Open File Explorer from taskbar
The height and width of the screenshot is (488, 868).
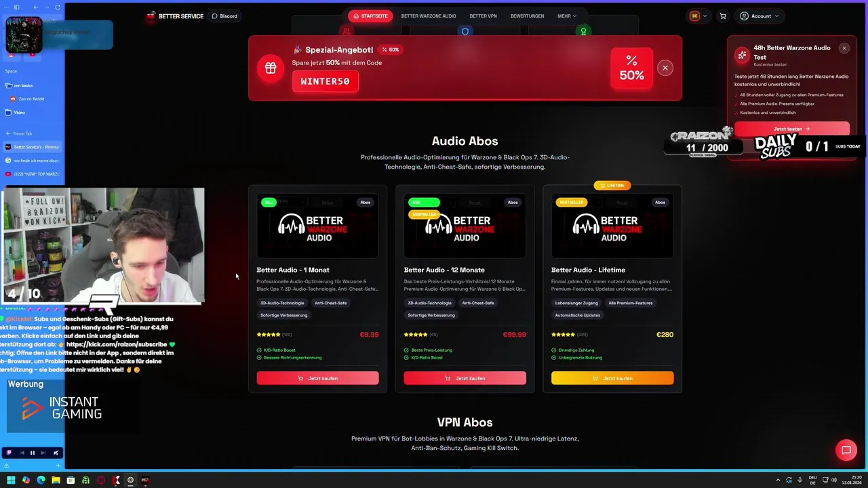[56, 481]
